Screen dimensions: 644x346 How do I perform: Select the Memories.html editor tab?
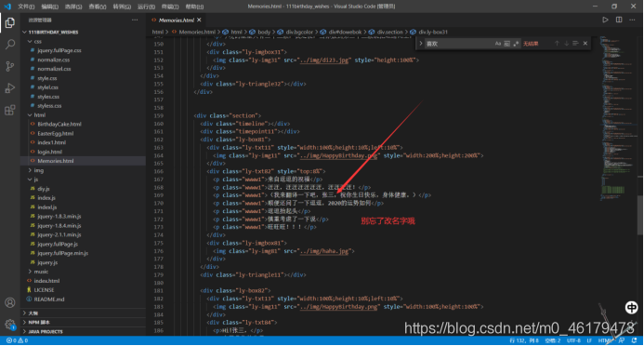(176, 20)
